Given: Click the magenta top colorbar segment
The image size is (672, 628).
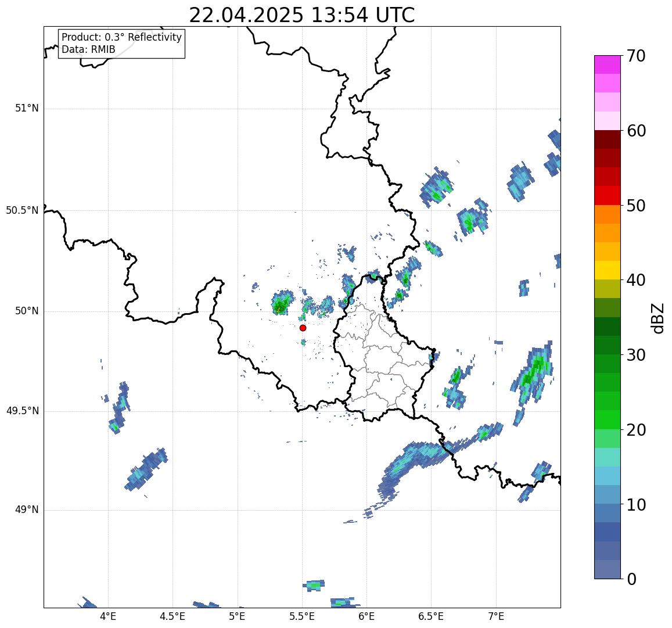Looking at the screenshot, I should coord(608,64).
